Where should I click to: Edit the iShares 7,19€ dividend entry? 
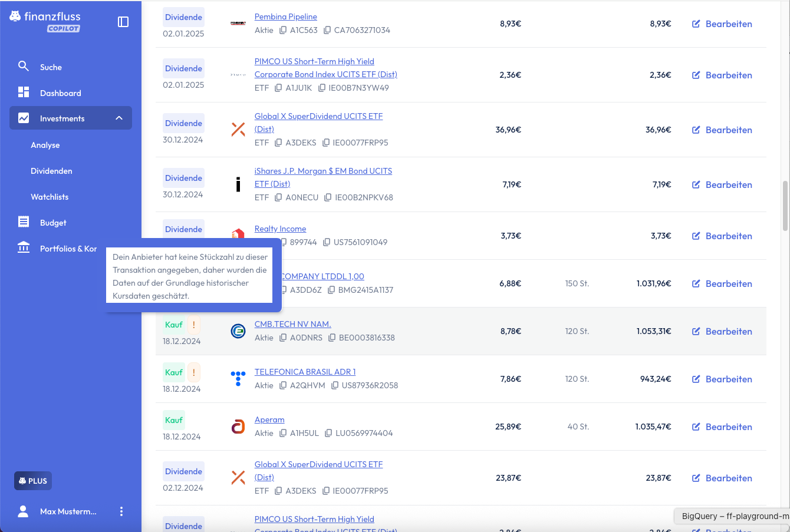(x=722, y=185)
